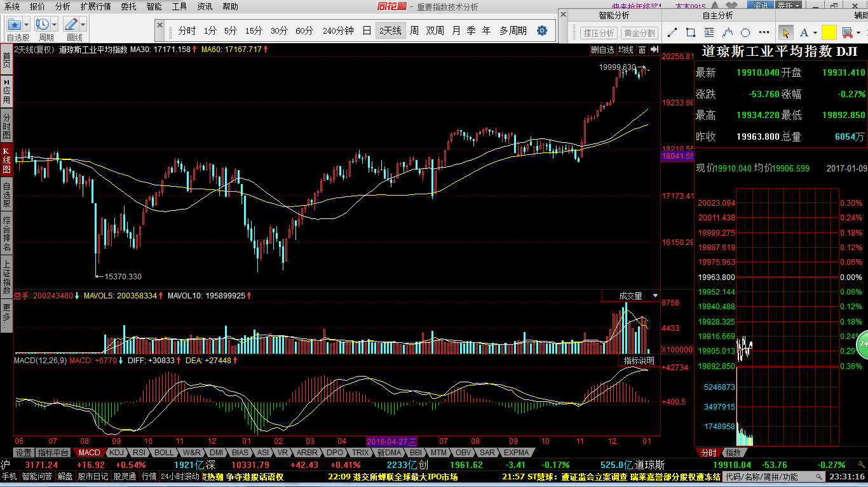Toggle the 2天线 period
Image resolution: width=868 pixels, height=487 pixels.
pos(390,30)
